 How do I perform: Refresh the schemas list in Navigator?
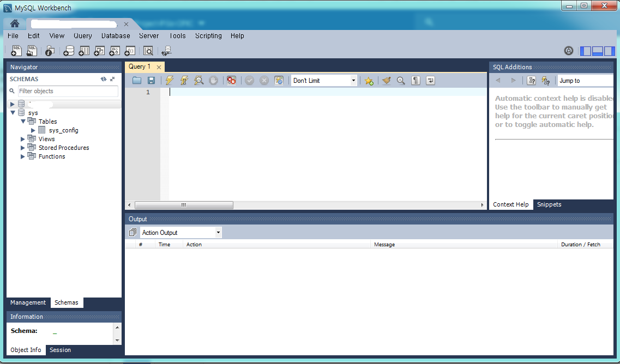(104, 79)
